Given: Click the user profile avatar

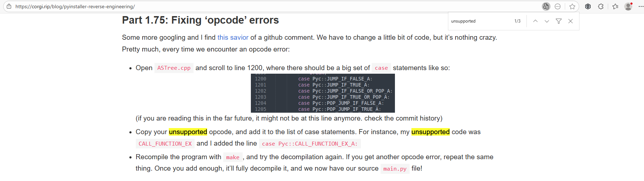Looking at the screenshot, I should (628, 6).
